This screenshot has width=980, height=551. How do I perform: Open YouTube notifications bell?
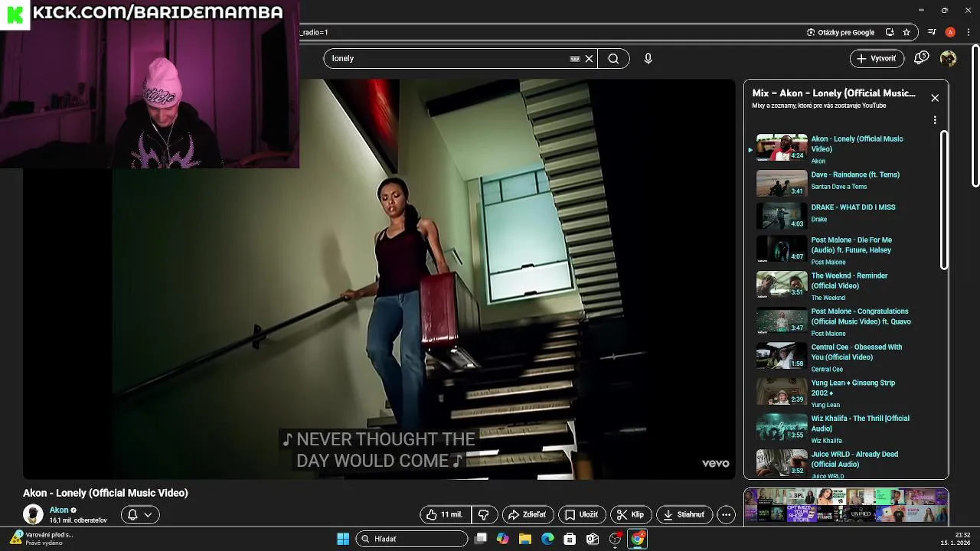tap(921, 58)
